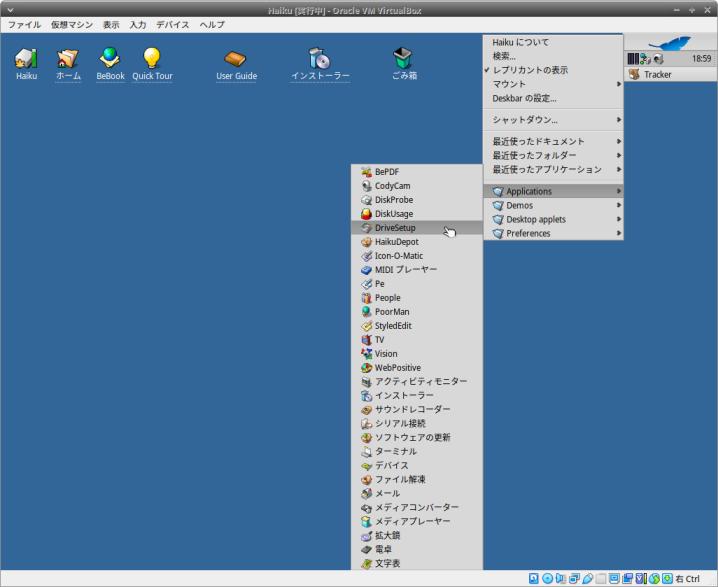Open the 入力 menu
The width and height of the screenshot is (718, 587).
click(137, 25)
